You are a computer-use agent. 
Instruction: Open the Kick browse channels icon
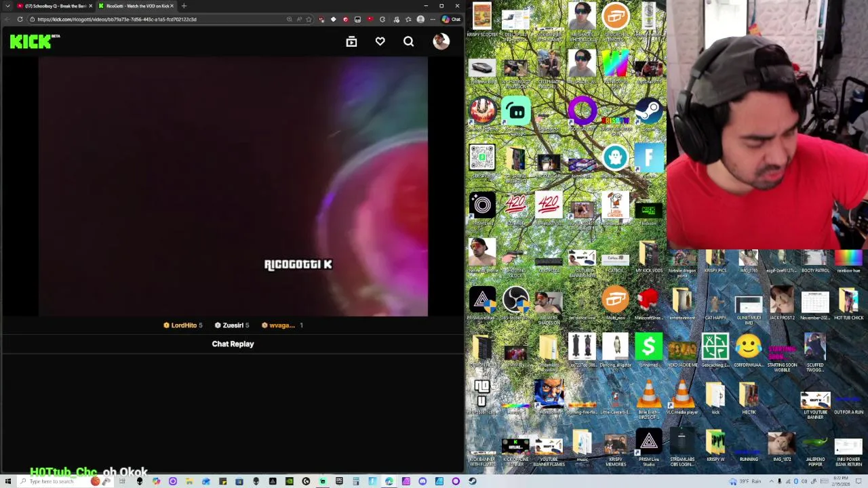(351, 42)
